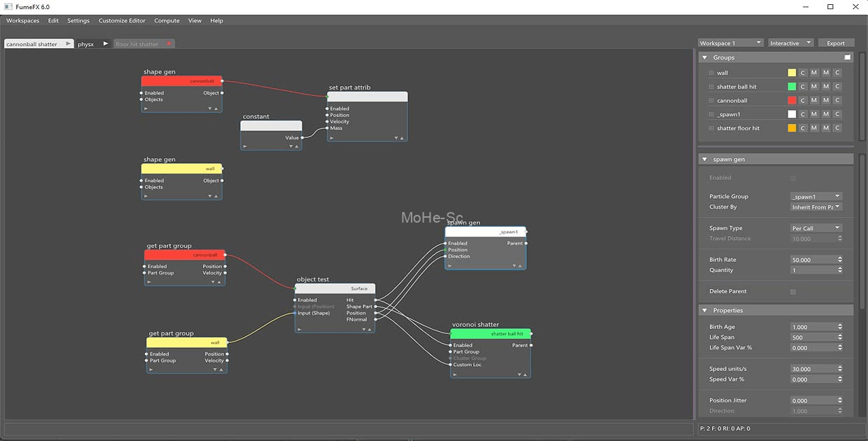Click the first C button in the wall group row
This screenshot has width=868, height=441.
coord(803,73)
